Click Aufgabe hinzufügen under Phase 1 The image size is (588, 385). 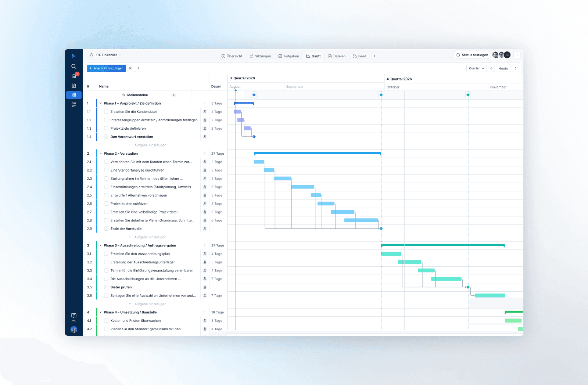[x=147, y=145]
